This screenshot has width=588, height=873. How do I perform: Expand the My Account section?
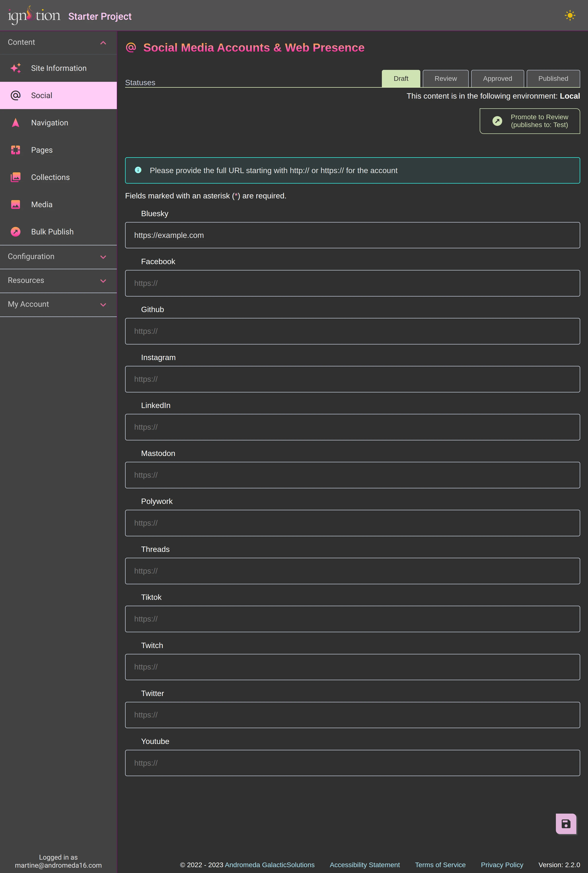pos(58,305)
